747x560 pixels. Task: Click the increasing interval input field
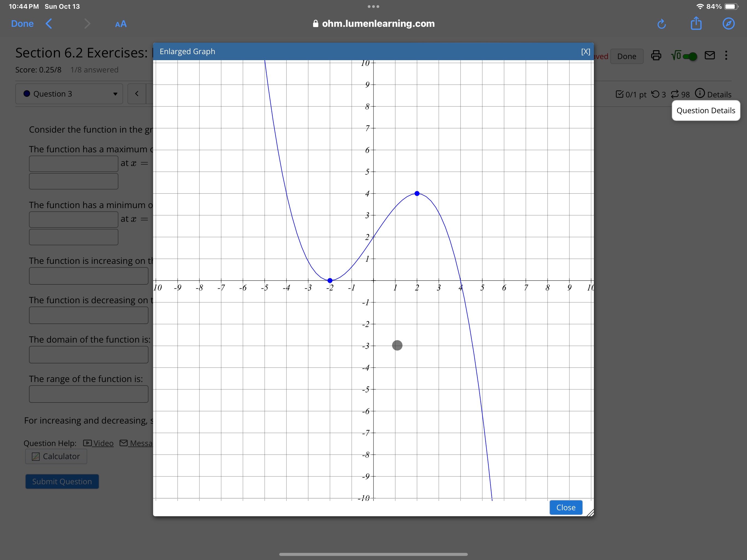tap(89, 276)
